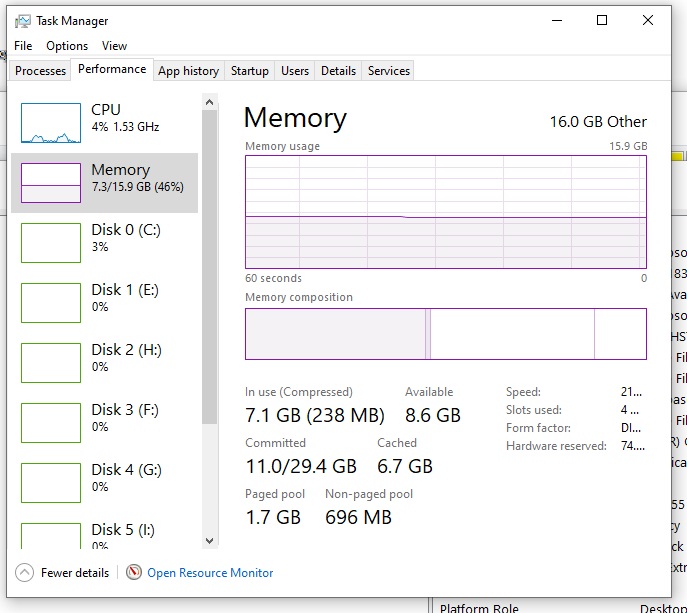Switch to the Startup tab

coord(250,71)
